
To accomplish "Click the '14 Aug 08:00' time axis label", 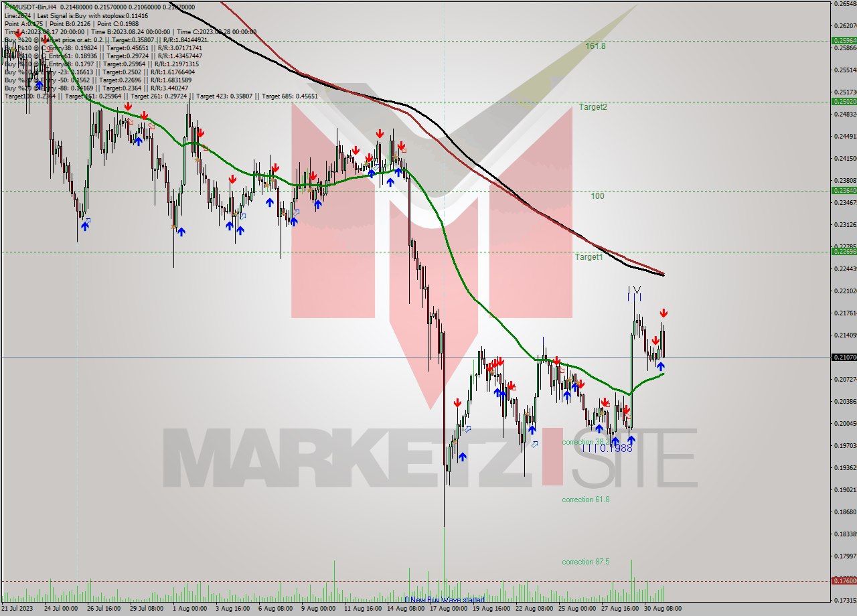I will point(404,609).
